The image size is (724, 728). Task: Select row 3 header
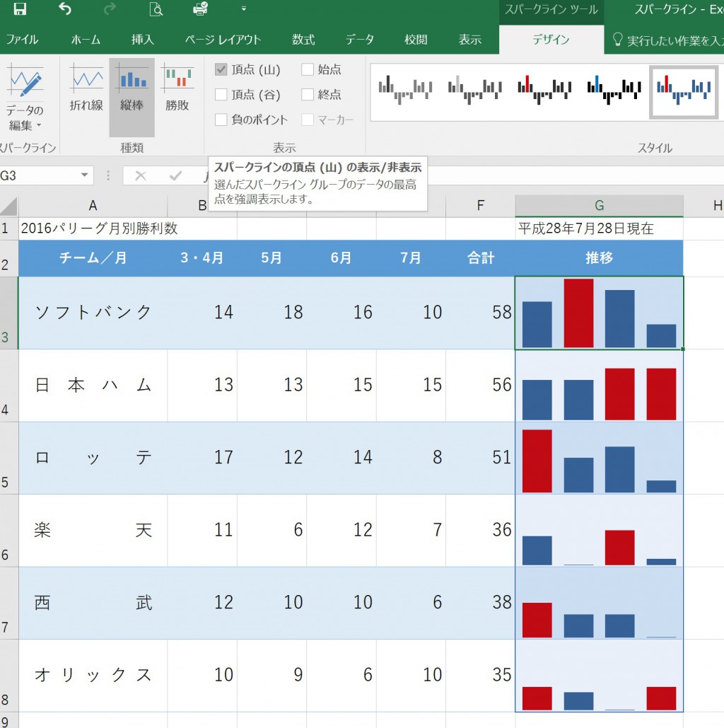8,313
